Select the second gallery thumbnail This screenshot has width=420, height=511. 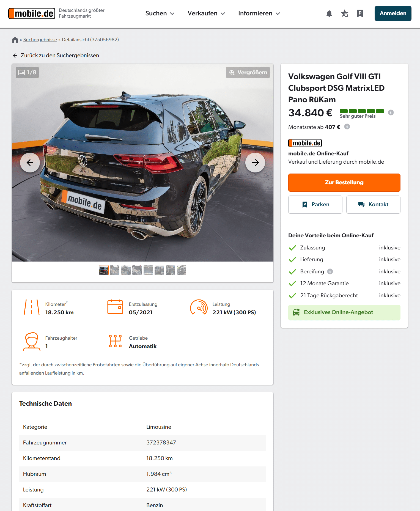point(115,270)
